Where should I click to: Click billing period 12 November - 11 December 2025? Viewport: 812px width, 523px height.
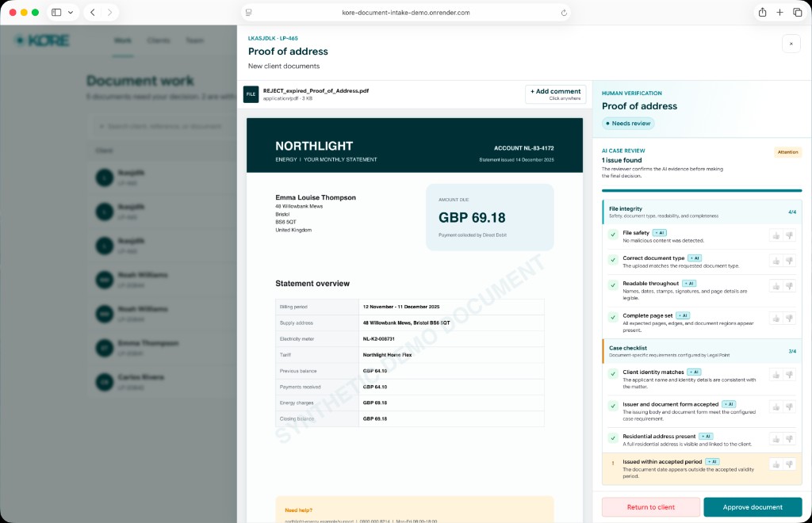click(400, 307)
